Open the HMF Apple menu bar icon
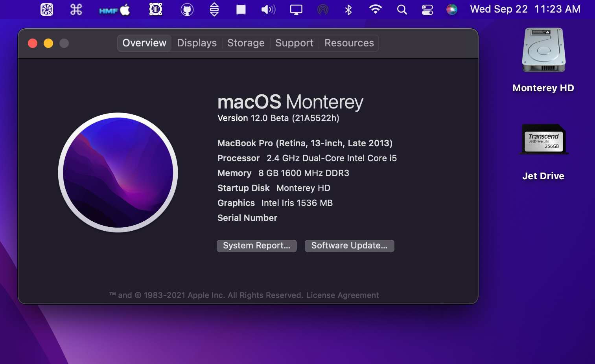 pyautogui.click(x=115, y=9)
